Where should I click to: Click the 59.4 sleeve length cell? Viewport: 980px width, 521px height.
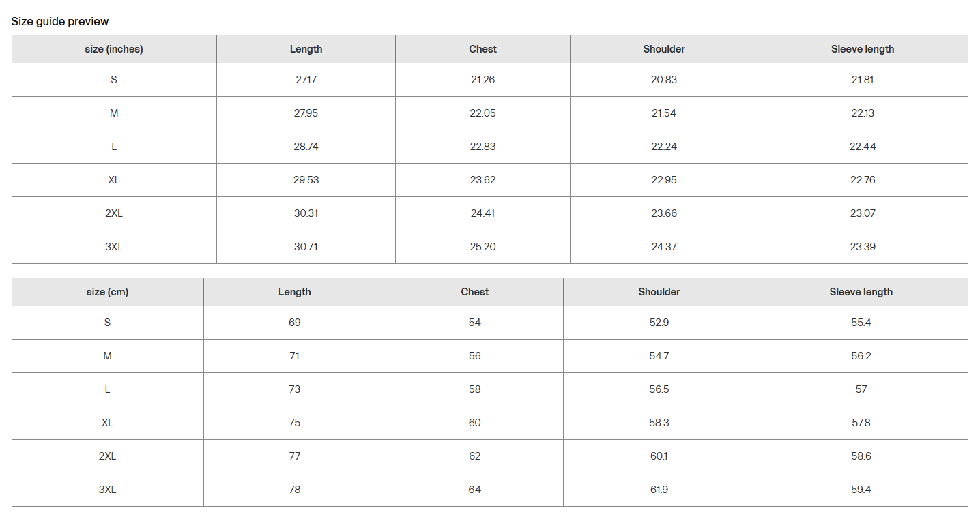(861, 490)
